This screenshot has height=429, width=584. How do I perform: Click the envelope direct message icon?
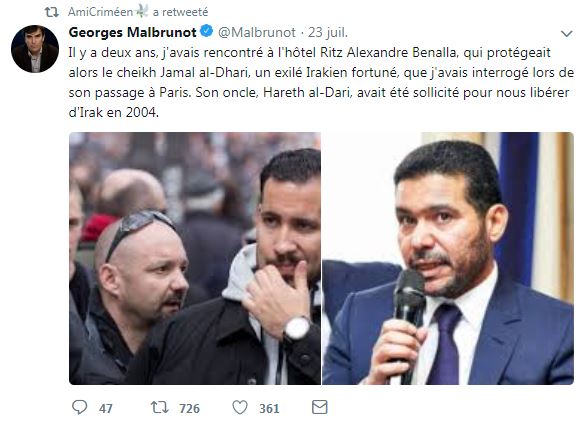[320, 407]
